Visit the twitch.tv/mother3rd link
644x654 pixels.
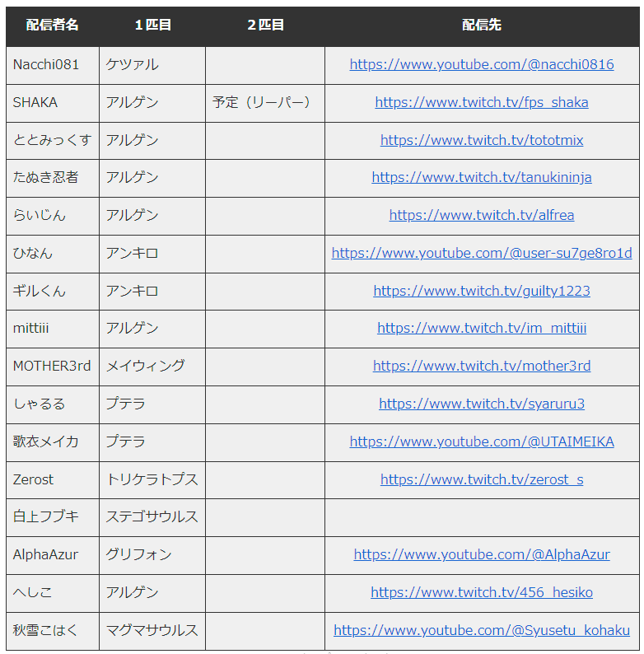481,367
